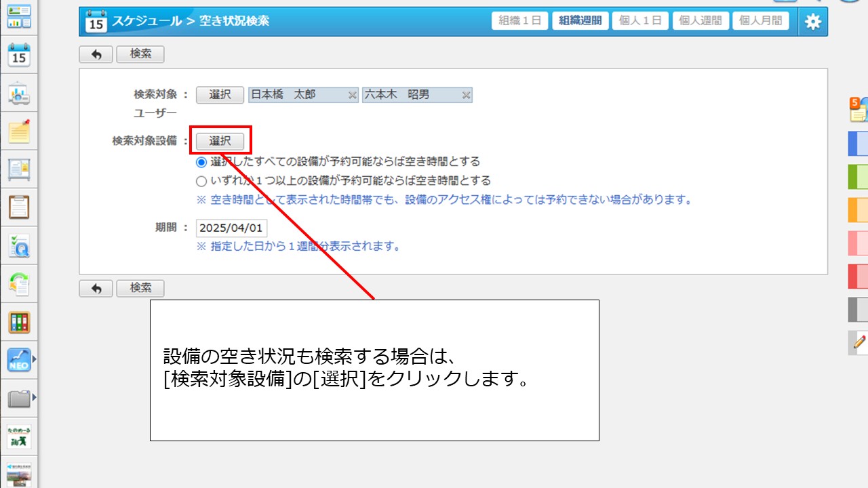This screenshot has width=868, height=488.
Task: Switch to 組織１日 view tab
Action: point(520,21)
